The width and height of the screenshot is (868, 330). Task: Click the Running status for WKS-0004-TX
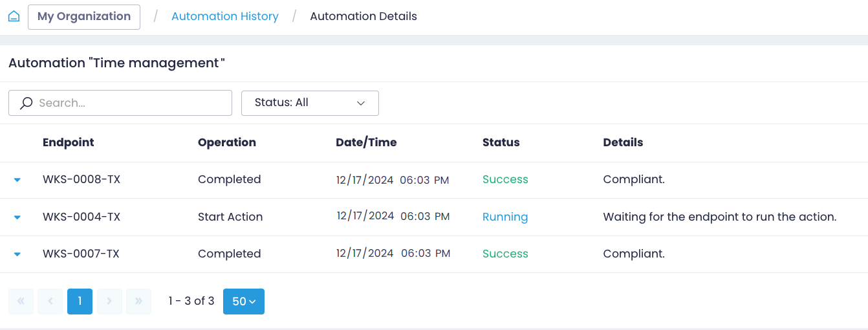[x=505, y=217]
